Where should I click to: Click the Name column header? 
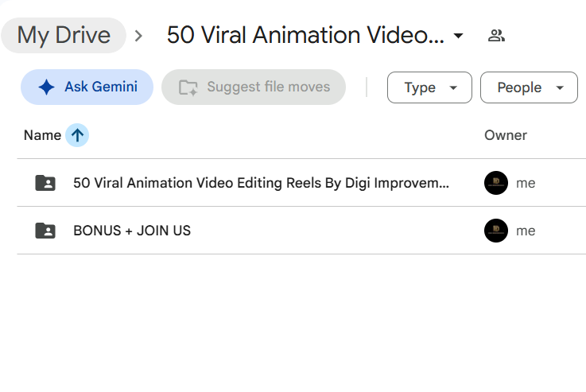pos(42,135)
